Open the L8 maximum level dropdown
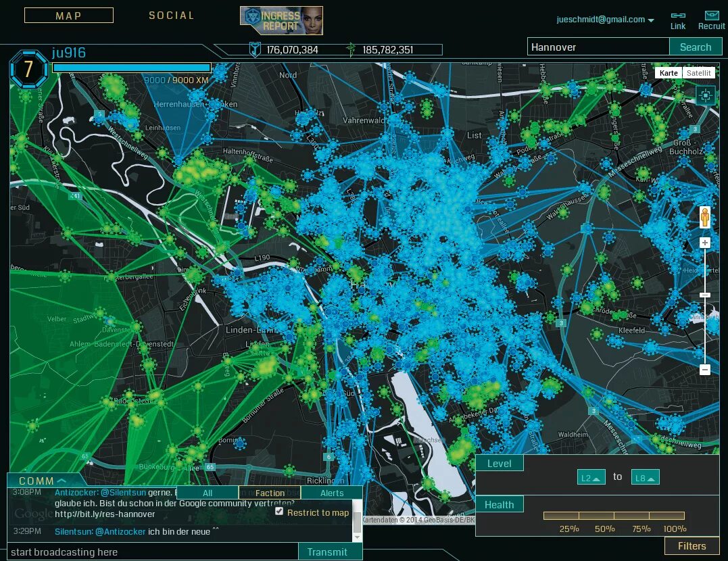728x561 pixels. coord(645,477)
